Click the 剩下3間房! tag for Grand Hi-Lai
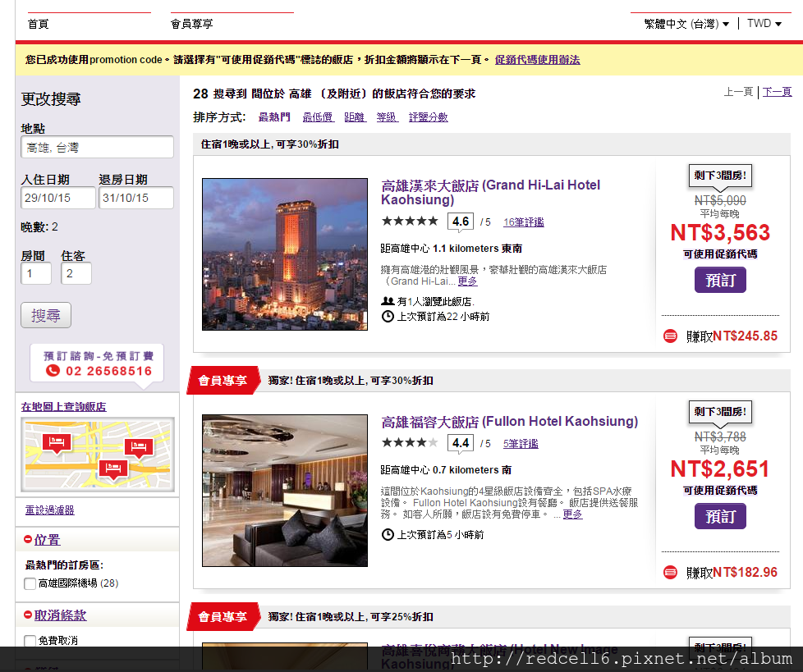 click(720, 176)
